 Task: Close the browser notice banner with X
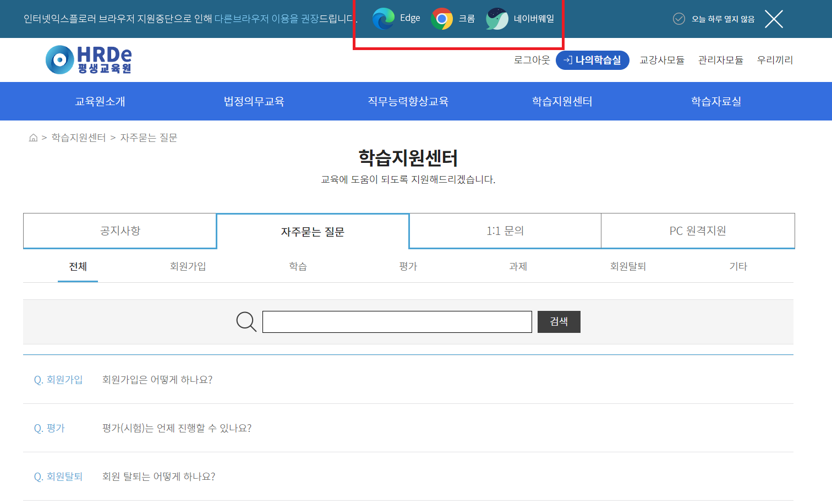[774, 19]
